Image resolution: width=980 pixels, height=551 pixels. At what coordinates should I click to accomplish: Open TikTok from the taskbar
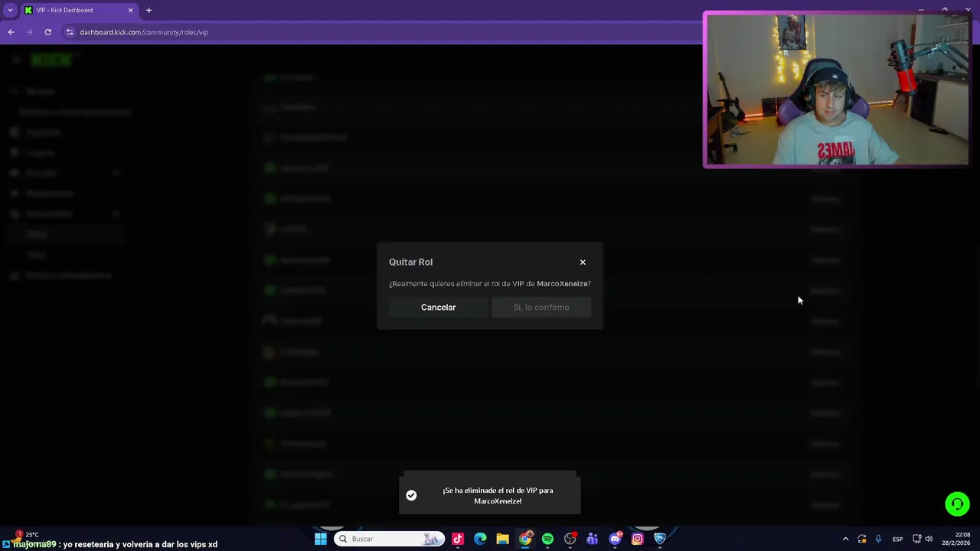(458, 539)
